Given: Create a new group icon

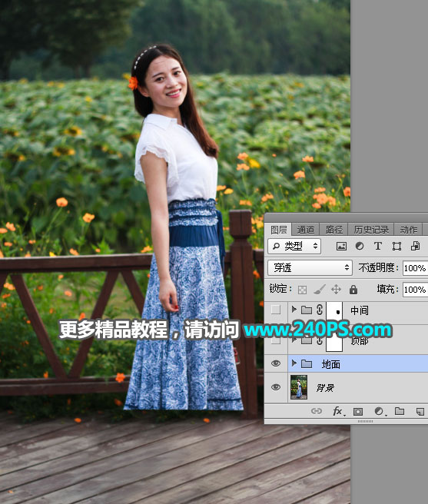Looking at the screenshot, I should pos(400,411).
